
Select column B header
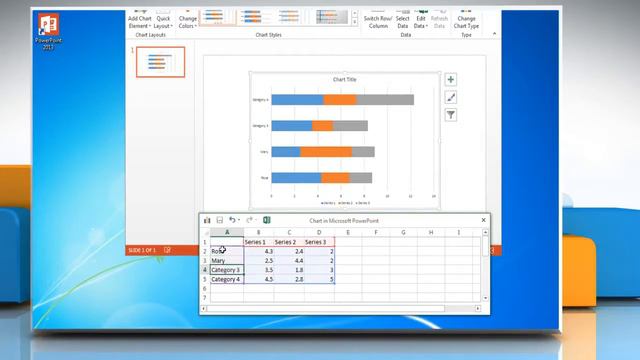click(x=258, y=232)
